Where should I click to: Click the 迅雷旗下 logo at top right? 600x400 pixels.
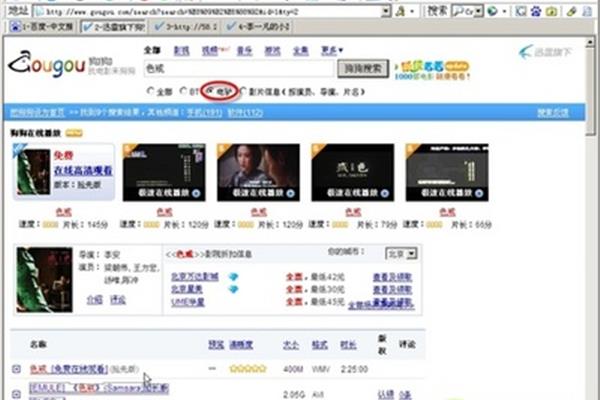pyautogui.click(x=545, y=52)
